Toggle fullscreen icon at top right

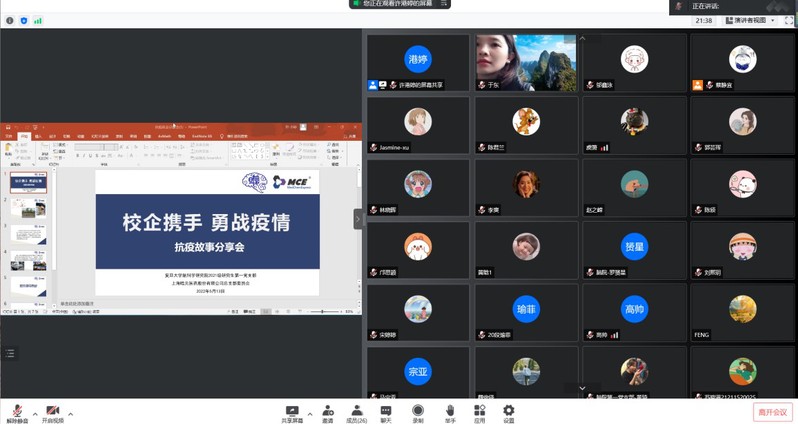point(789,20)
